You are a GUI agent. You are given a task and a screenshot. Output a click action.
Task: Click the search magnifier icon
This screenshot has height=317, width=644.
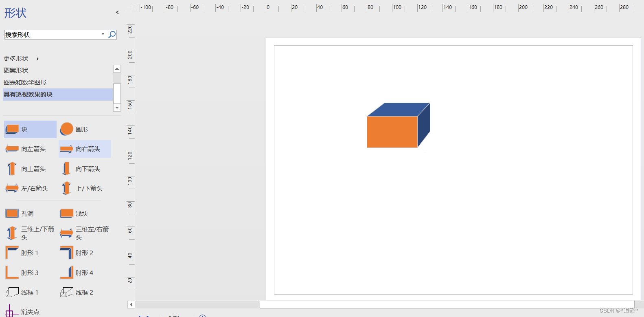112,35
